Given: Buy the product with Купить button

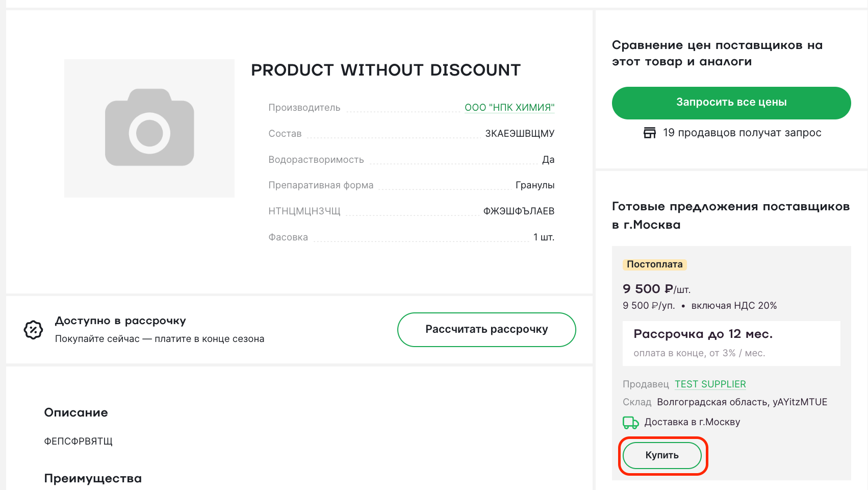Looking at the screenshot, I should pyautogui.click(x=662, y=455).
